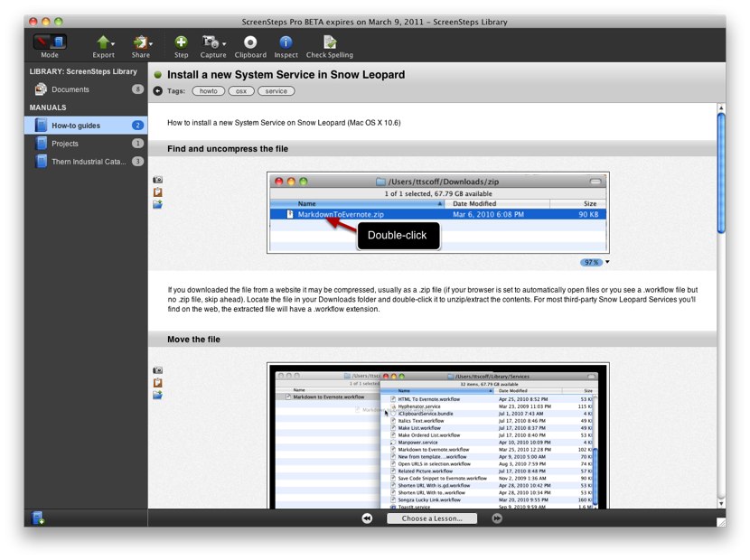Viewport: 750px width, 560px height.
Task: Click the Export toolbar icon
Action: [x=103, y=42]
